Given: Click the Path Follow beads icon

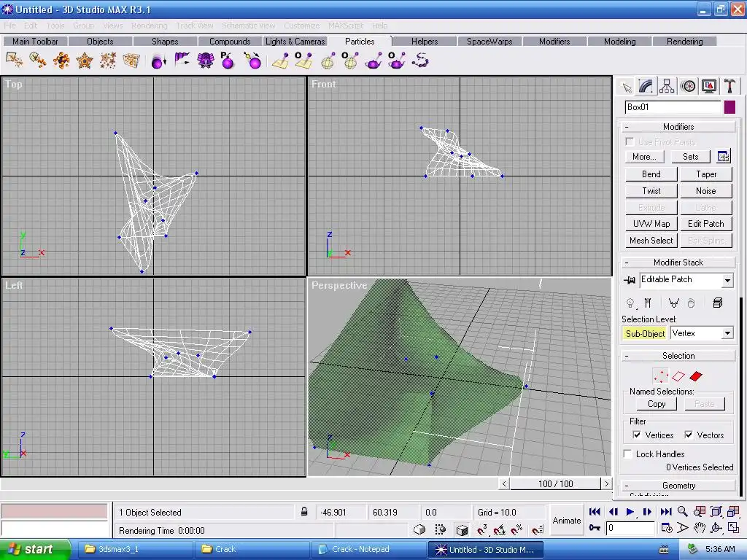Looking at the screenshot, I should (421, 61).
